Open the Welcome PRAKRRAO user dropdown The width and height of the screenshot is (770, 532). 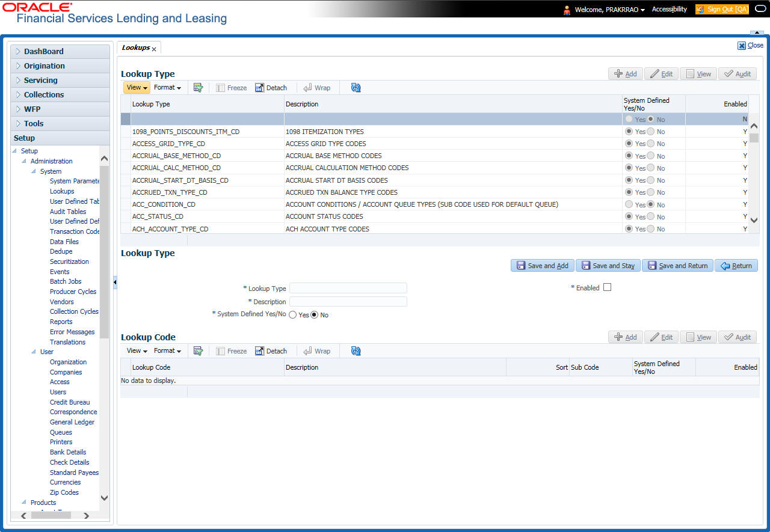[609, 10]
